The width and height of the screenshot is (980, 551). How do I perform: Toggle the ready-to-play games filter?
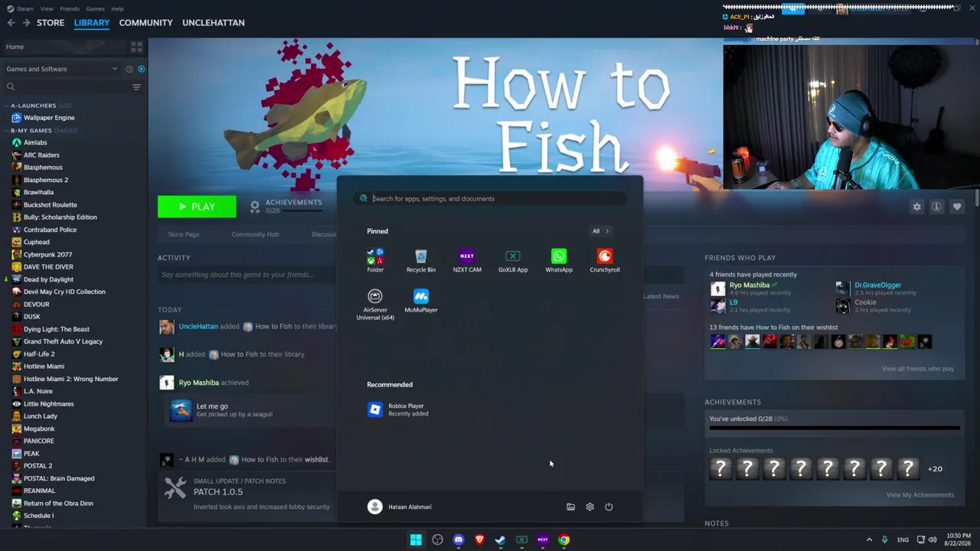142,69
